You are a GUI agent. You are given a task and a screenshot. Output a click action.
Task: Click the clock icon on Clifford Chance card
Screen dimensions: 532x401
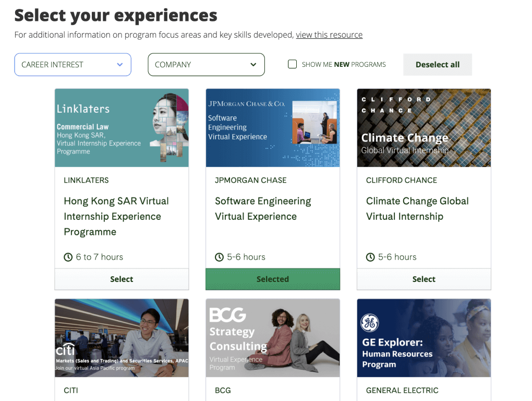click(370, 257)
